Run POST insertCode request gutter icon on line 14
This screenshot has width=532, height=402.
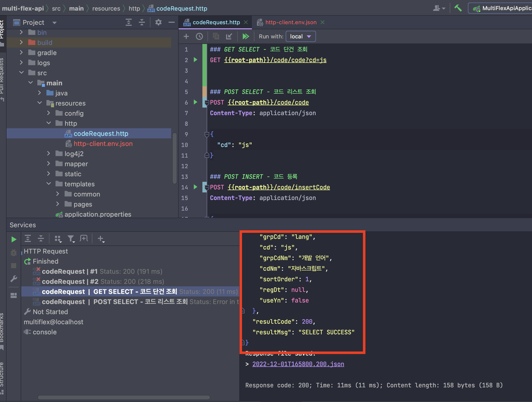coord(195,187)
